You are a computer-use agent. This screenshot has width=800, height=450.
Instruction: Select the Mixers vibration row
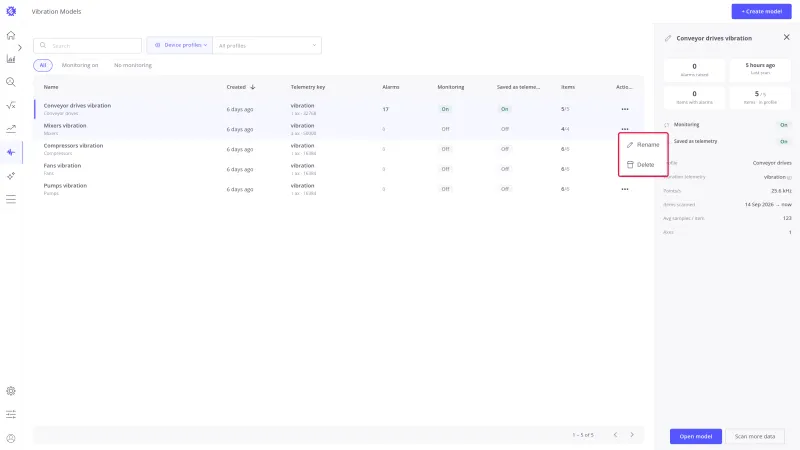click(x=339, y=129)
